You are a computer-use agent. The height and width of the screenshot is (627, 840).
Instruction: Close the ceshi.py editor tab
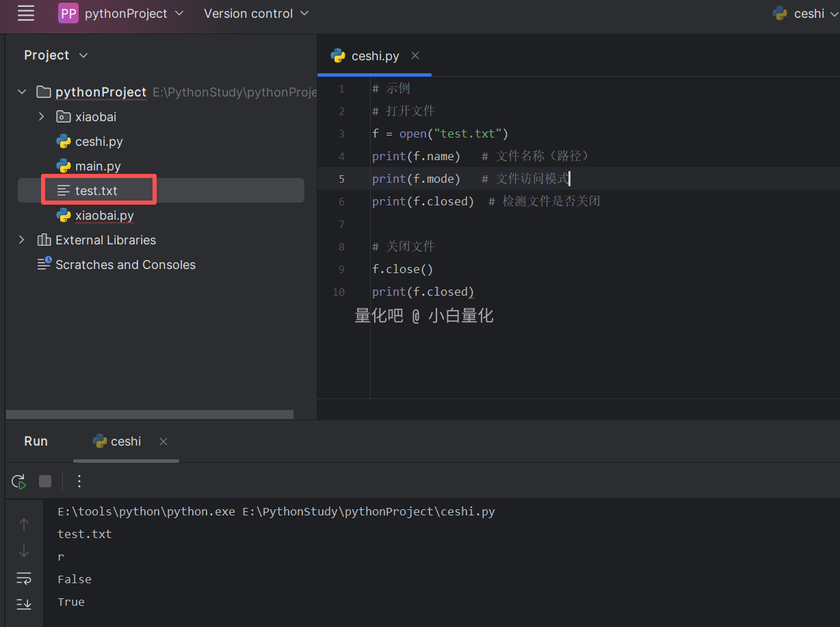tap(415, 55)
